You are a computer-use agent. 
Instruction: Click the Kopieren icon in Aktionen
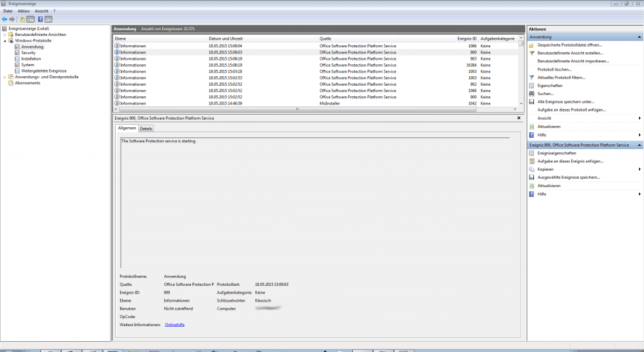pos(532,169)
